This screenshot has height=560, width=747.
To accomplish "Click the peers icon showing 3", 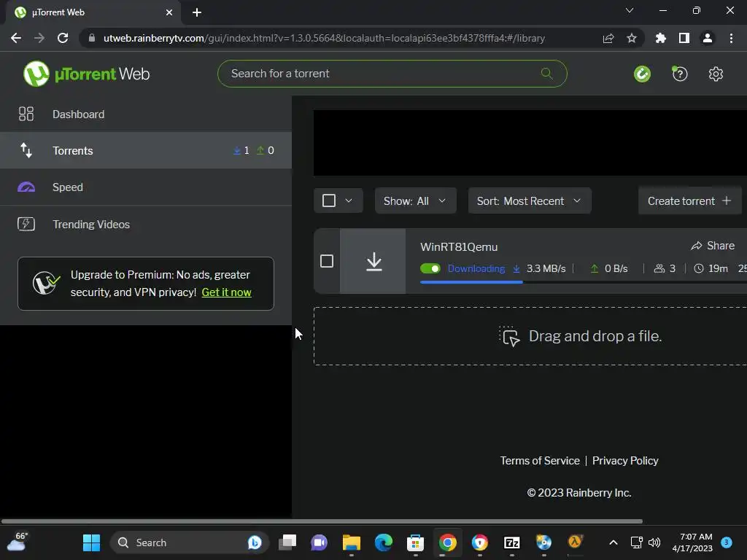I will click(x=659, y=268).
